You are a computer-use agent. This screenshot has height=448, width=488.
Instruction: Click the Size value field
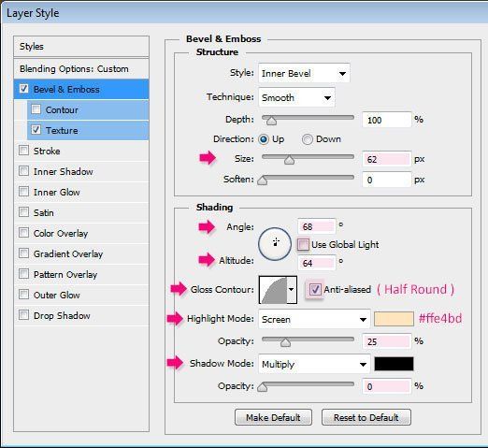[x=387, y=159]
